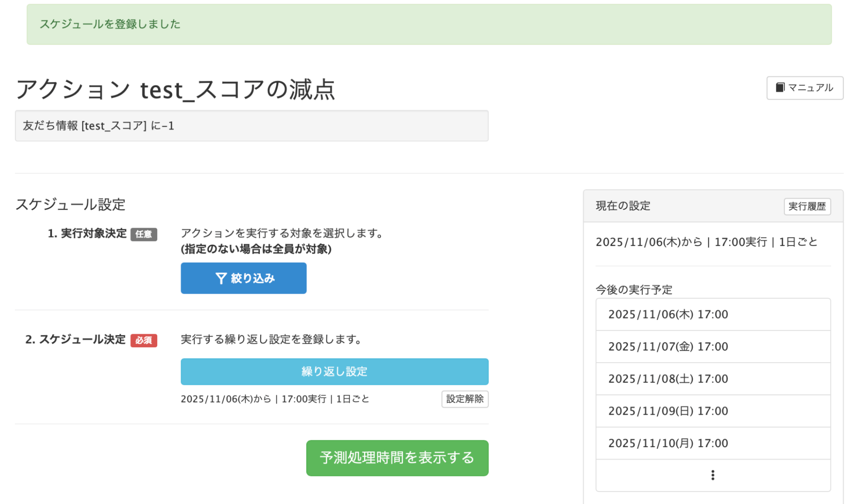Click the 現在の設定 panel header

tap(622, 206)
